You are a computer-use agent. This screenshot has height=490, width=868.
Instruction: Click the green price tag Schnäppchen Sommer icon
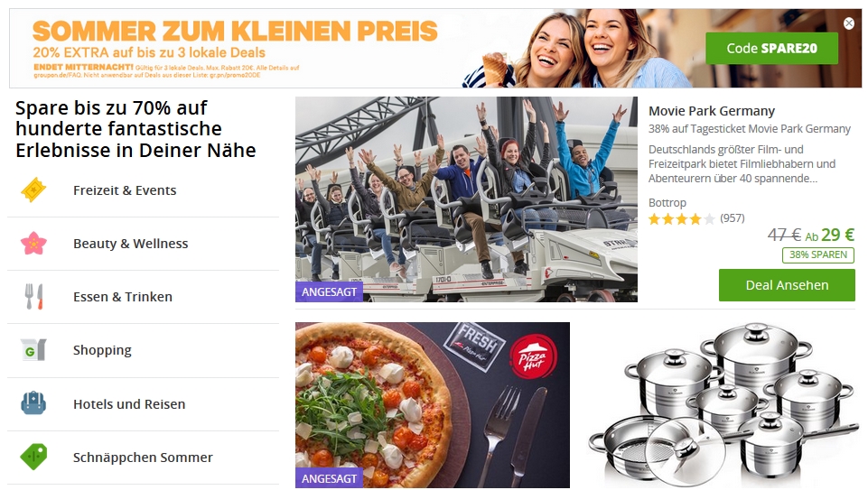(x=33, y=457)
